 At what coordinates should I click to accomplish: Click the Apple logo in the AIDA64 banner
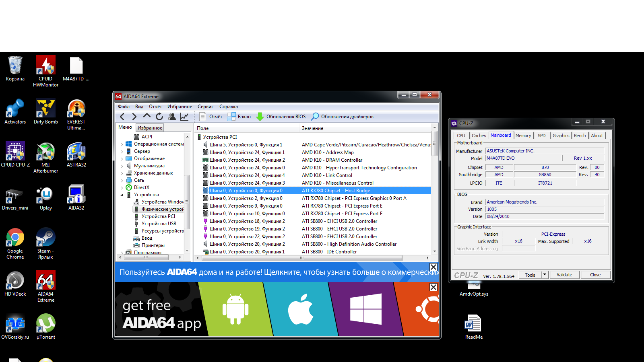point(301,309)
